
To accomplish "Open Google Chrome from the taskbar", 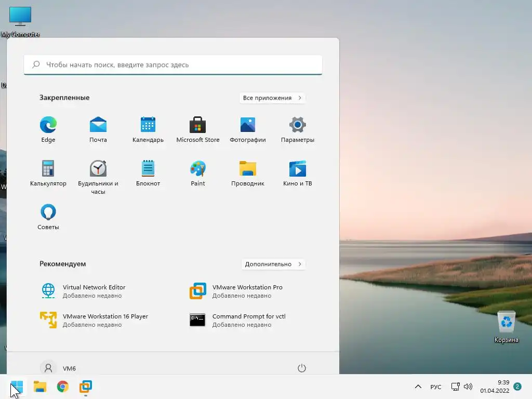I will 63,387.
